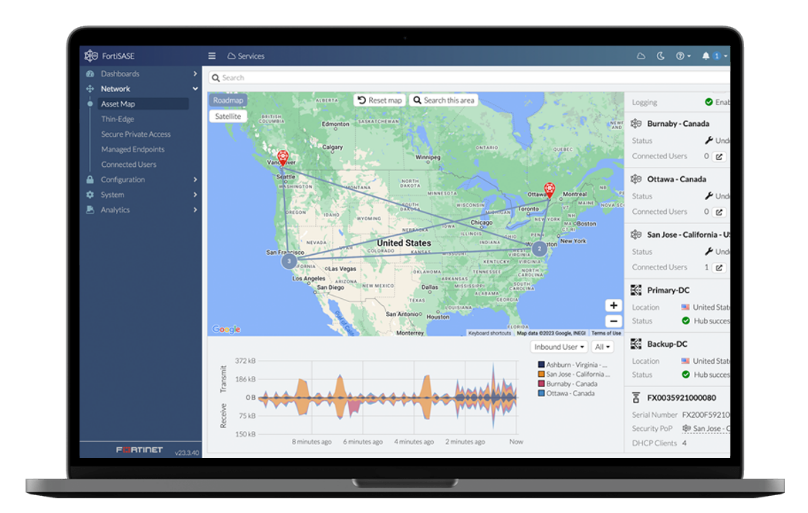Image resolution: width=808 pixels, height=513 pixels.
Task: Click the Google logo on map
Action: 226,329
